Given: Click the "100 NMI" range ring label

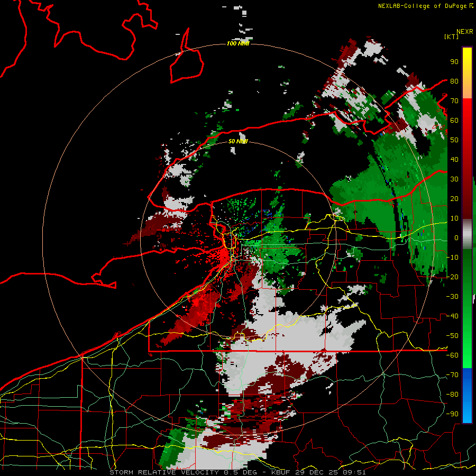Looking at the screenshot, I should pos(238,44).
